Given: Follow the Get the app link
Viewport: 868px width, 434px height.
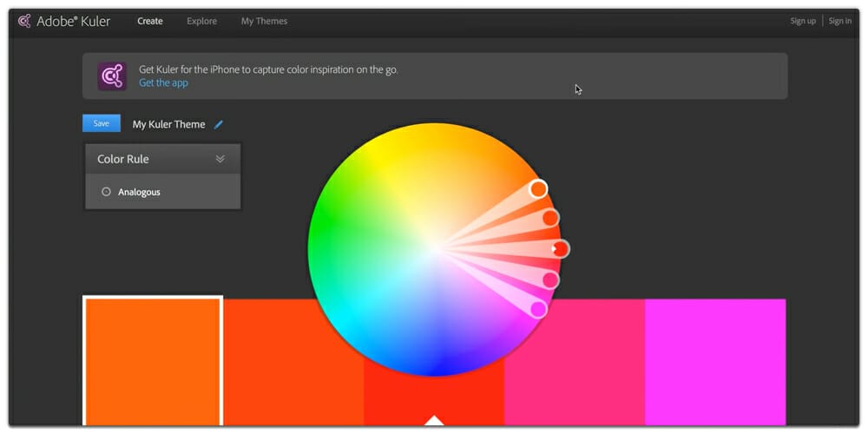Looking at the screenshot, I should (163, 83).
